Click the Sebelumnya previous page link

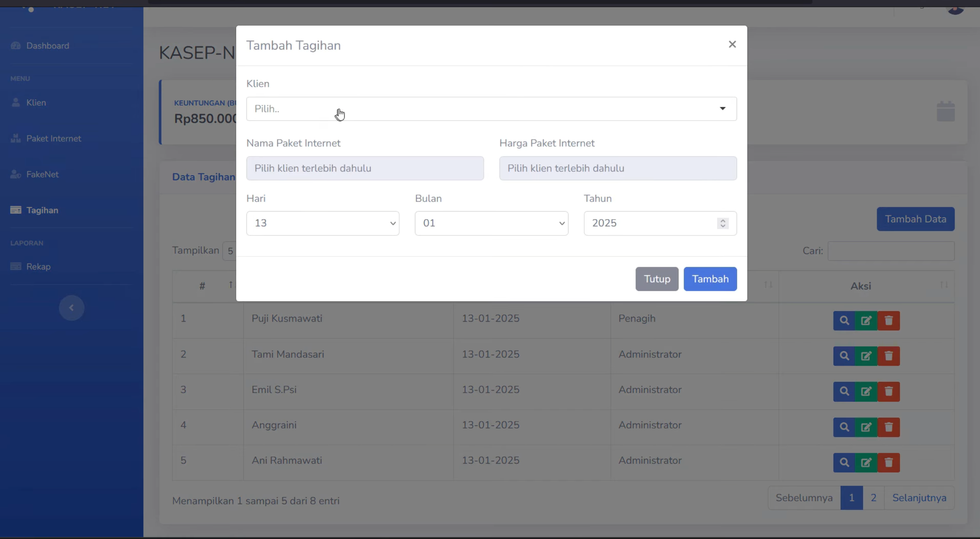(804, 498)
